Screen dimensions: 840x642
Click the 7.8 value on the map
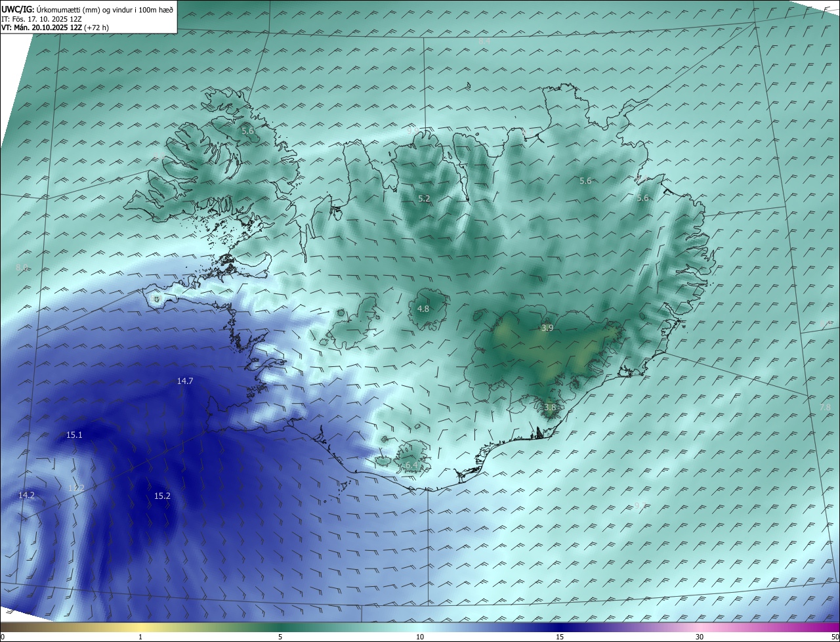[x=825, y=407]
